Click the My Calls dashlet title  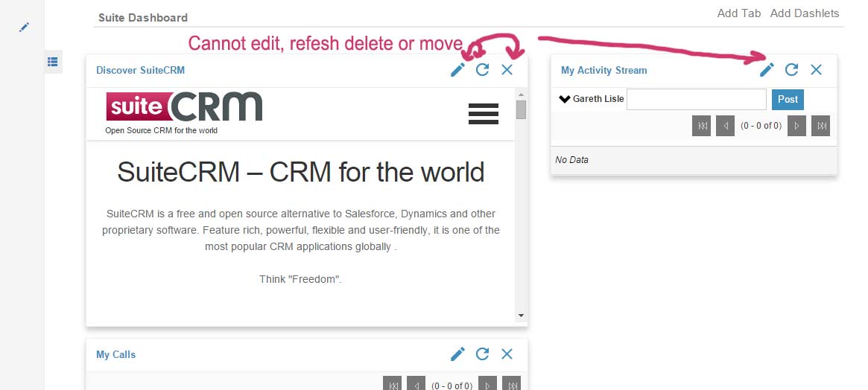click(x=115, y=354)
